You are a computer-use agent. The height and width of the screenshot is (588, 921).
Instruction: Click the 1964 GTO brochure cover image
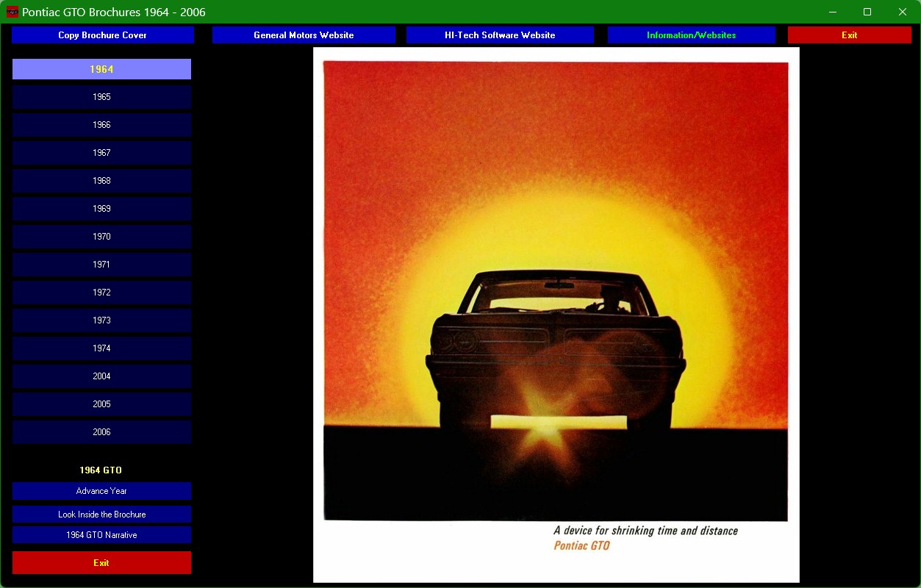(556, 315)
